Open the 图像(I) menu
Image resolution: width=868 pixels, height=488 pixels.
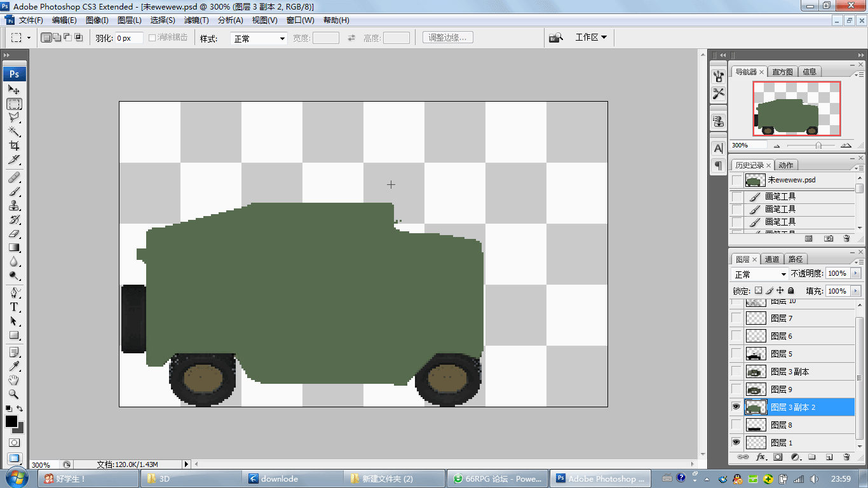(x=97, y=20)
